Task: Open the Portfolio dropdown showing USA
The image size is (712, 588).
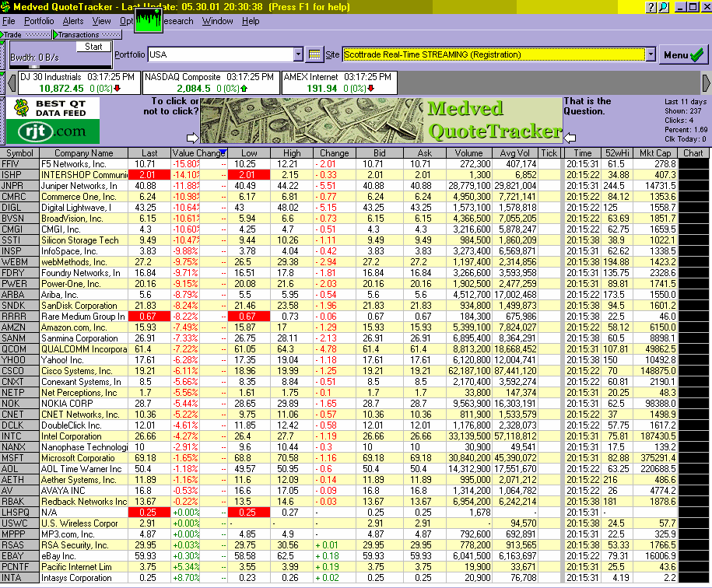Action: point(298,54)
